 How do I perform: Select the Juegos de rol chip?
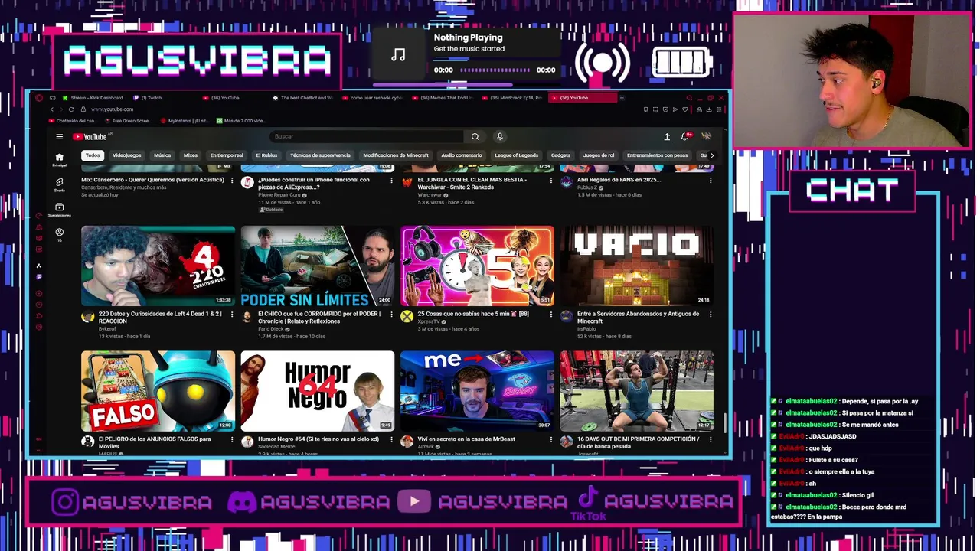599,155
